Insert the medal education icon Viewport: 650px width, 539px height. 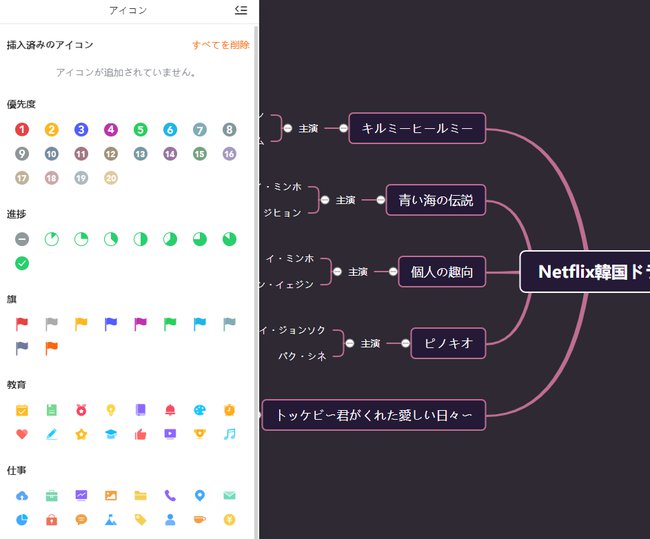pos(81,410)
